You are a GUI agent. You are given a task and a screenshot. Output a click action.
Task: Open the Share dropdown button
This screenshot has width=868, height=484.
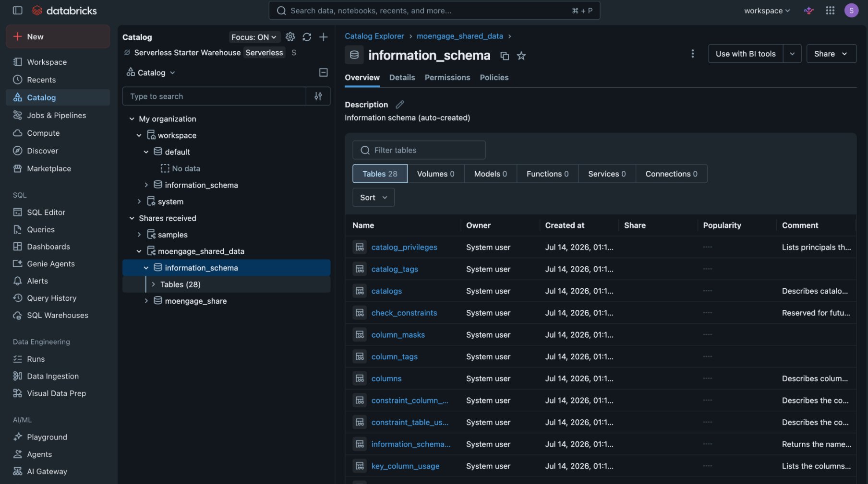tap(831, 54)
